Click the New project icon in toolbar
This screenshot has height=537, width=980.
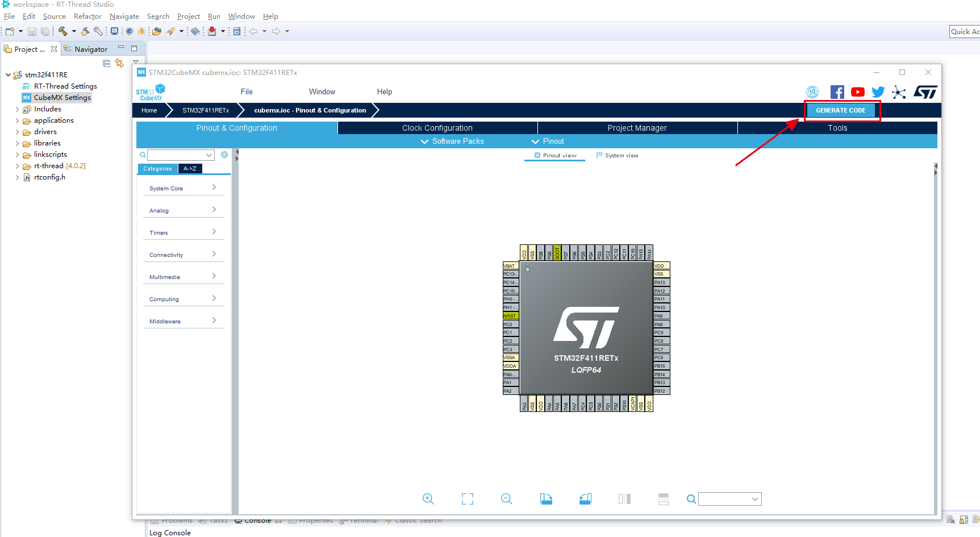pyautogui.click(x=10, y=31)
